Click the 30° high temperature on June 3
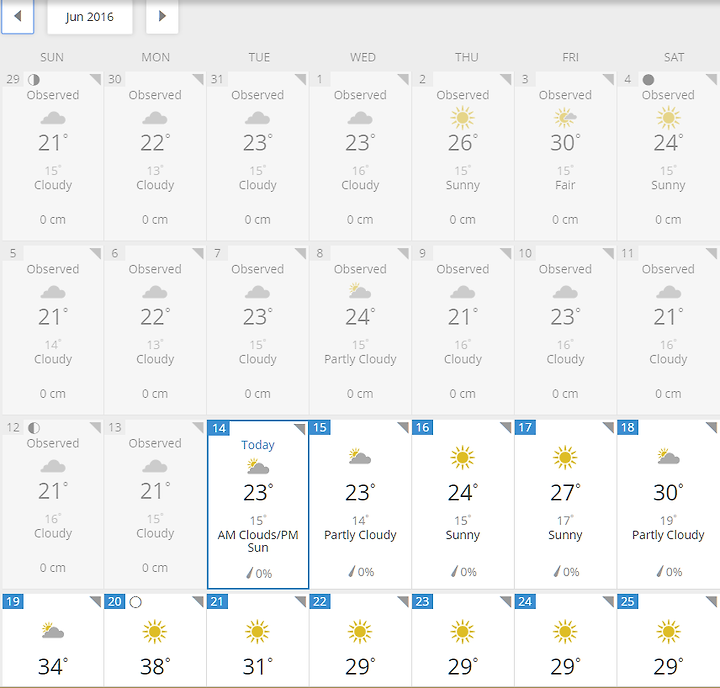Image resolution: width=720 pixels, height=688 pixels. [x=565, y=143]
